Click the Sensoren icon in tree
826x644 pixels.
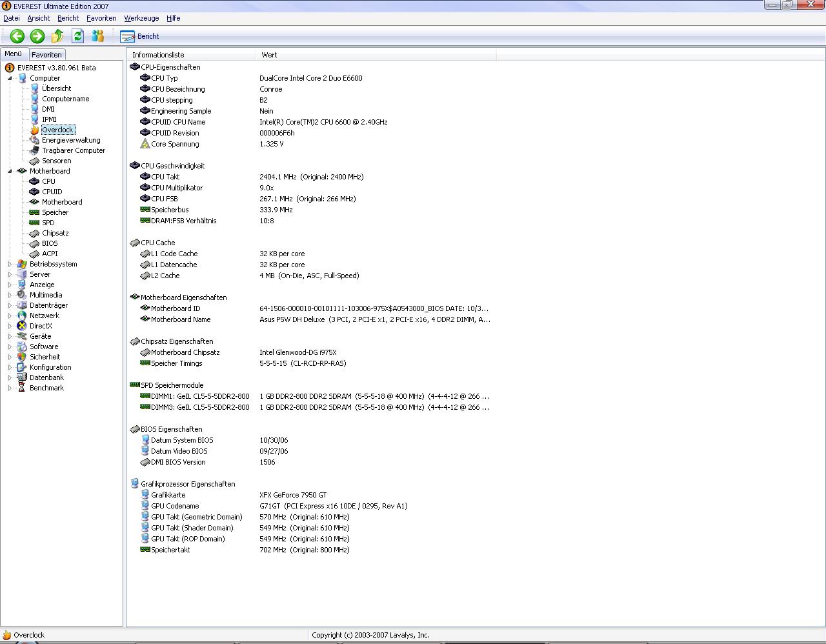34,161
